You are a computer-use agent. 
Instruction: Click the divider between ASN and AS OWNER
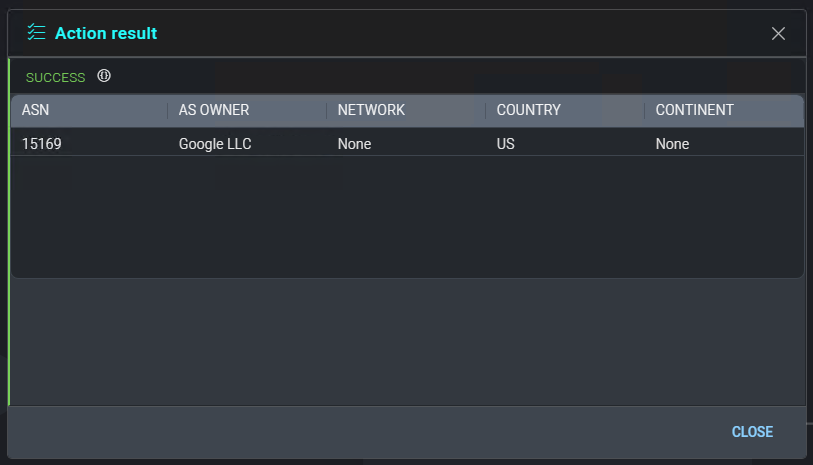(x=167, y=110)
